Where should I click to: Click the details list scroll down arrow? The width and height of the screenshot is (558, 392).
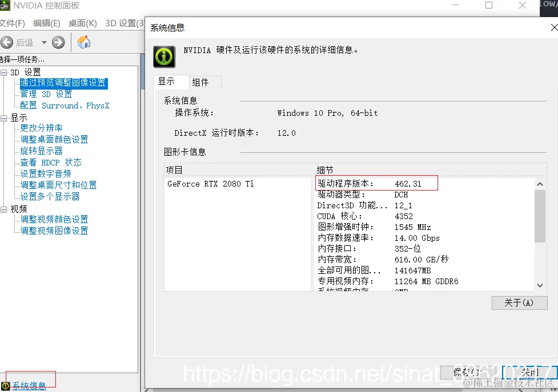tap(540, 285)
